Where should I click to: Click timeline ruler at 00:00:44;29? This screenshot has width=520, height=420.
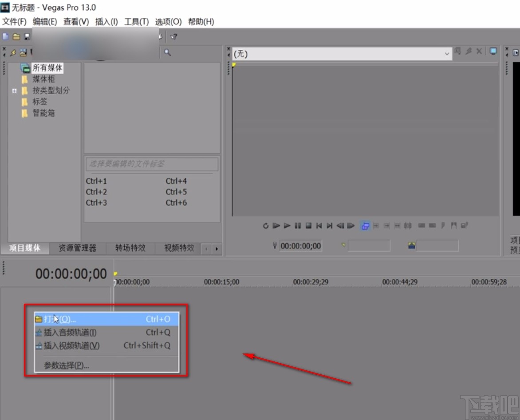[400, 282]
